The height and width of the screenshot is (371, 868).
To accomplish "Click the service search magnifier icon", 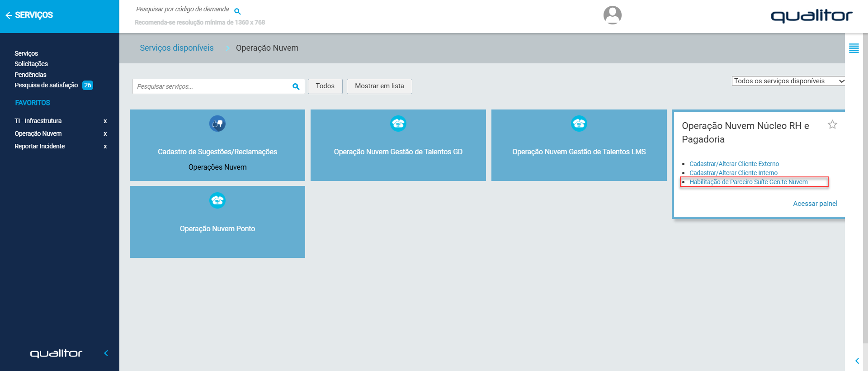I will point(296,86).
